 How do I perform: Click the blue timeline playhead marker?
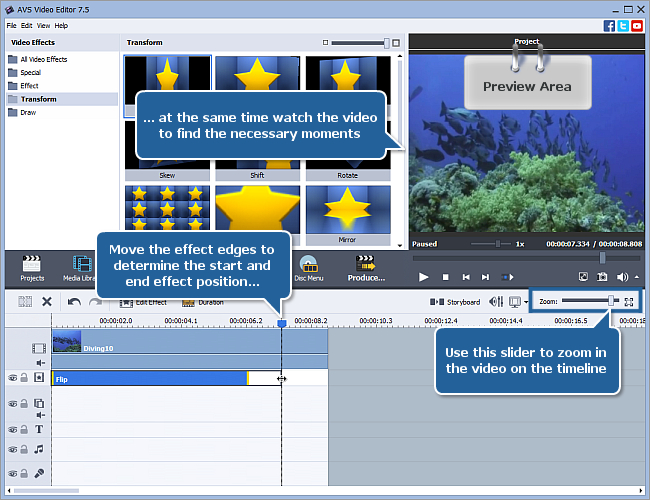tap(282, 323)
